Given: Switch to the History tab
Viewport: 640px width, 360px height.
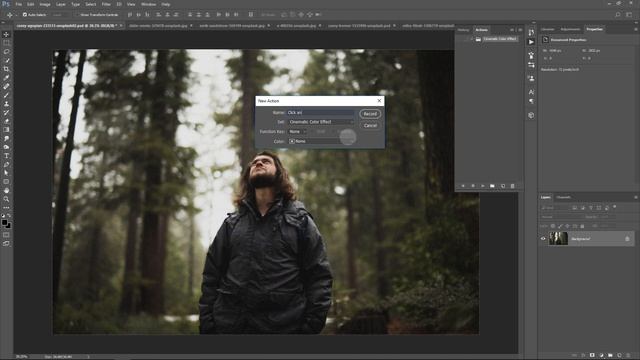Looking at the screenshot, I should pos(463,30).
